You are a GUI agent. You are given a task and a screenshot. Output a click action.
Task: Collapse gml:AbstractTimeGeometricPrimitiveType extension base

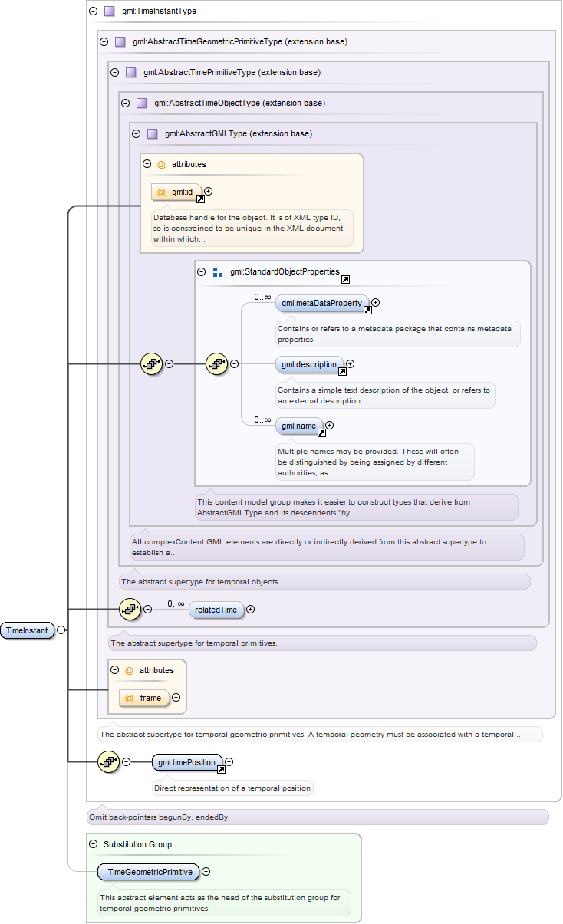tap(104, 41)
